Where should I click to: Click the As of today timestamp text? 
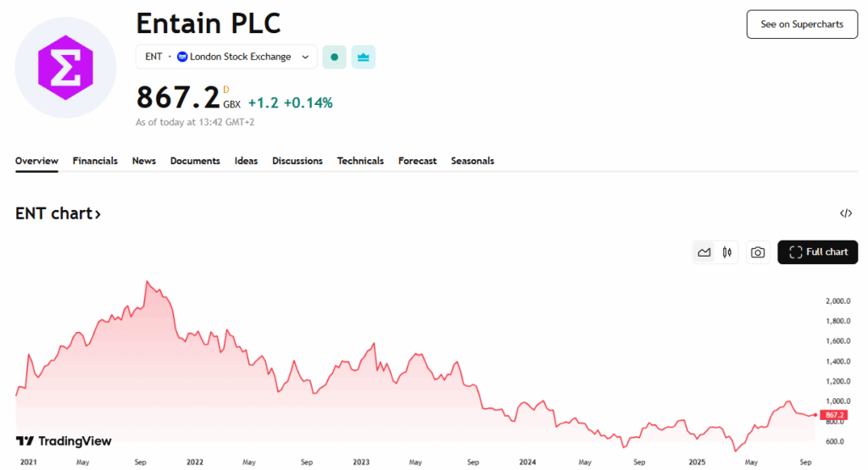tap(195, 122)
